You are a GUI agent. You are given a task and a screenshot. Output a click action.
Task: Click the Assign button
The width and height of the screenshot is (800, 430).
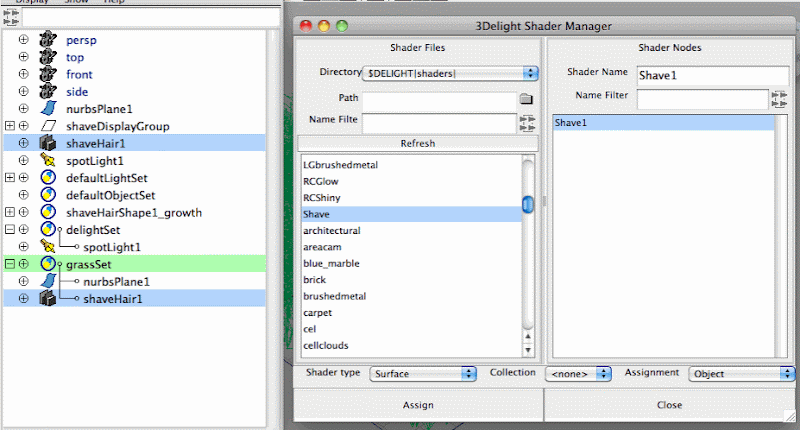pos(418,405)
